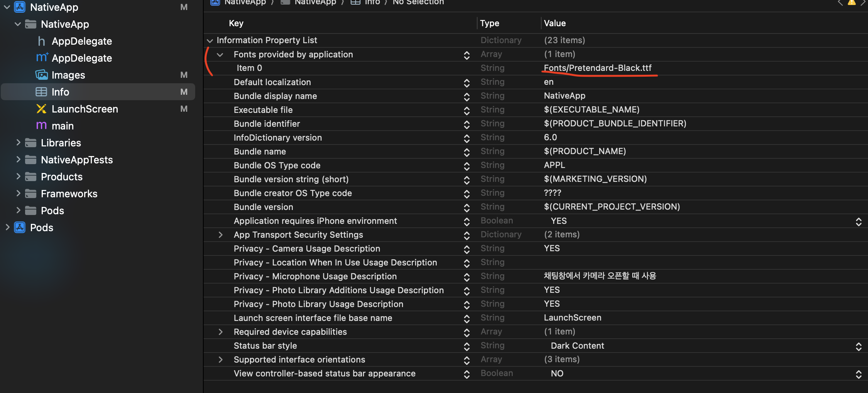Collapse the NativeApp project root
The width and height of the screenshot is (868, 393).
tap(7, 7)
